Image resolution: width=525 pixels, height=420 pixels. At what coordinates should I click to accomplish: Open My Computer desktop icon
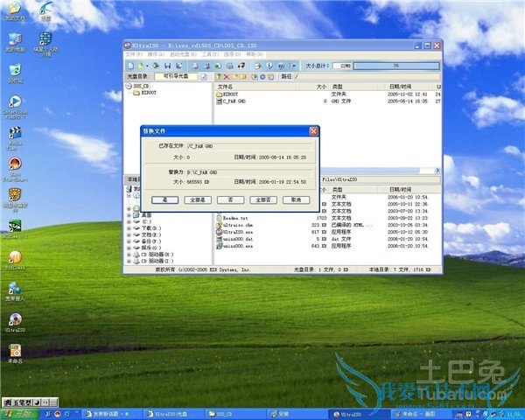[14, 39]
